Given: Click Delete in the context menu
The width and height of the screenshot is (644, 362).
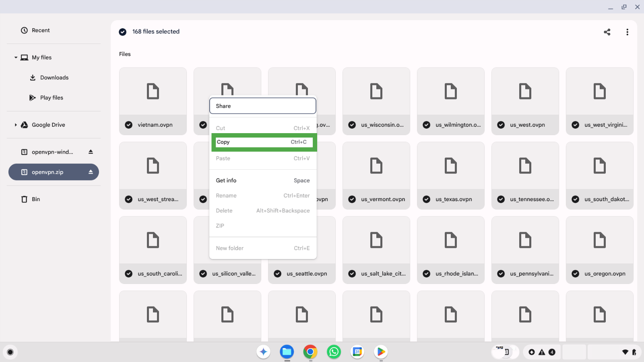Looking at the screenshot, I should pos(263,211).
